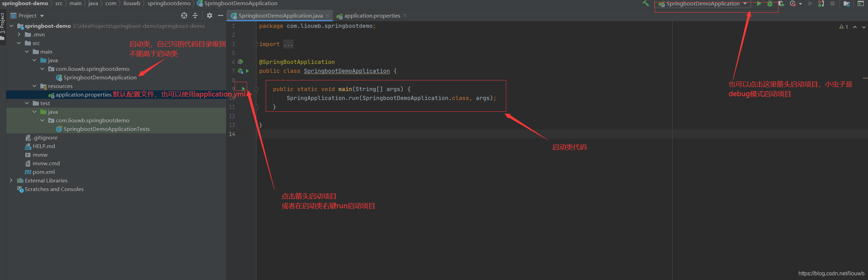Image resolution: width=868 pixels, height=280 pixels.
Task: Collapse the test folder
Action: [27, 103]
